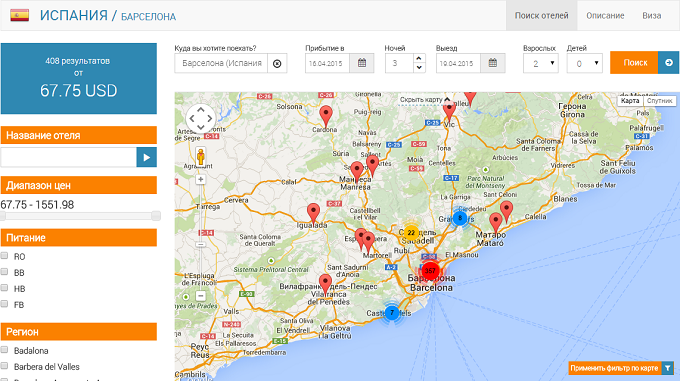Open the Детей children dropdown
This screenshot has height=381, width=680.
click(x=584, y=63)
